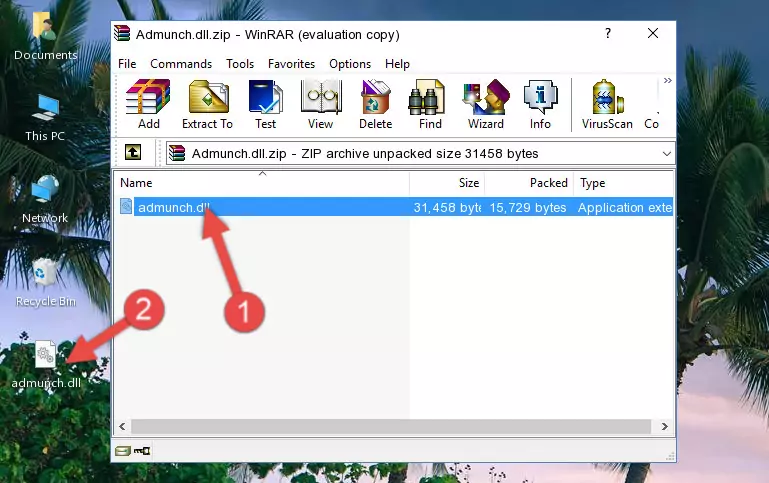Close the WinRAR window
Viewport: 769px width, 483px height.
pyautogui.click(x=653, y=33)
